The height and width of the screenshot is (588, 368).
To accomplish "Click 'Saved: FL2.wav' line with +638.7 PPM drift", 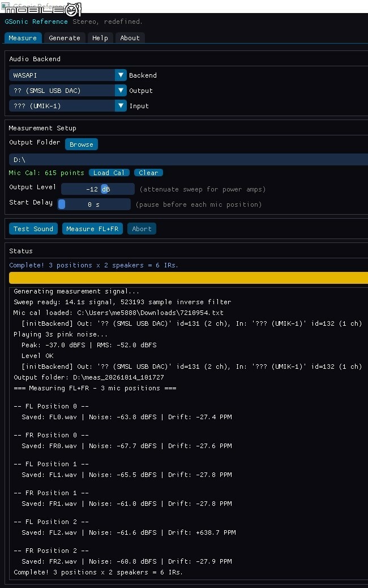I will pos(129,532).
